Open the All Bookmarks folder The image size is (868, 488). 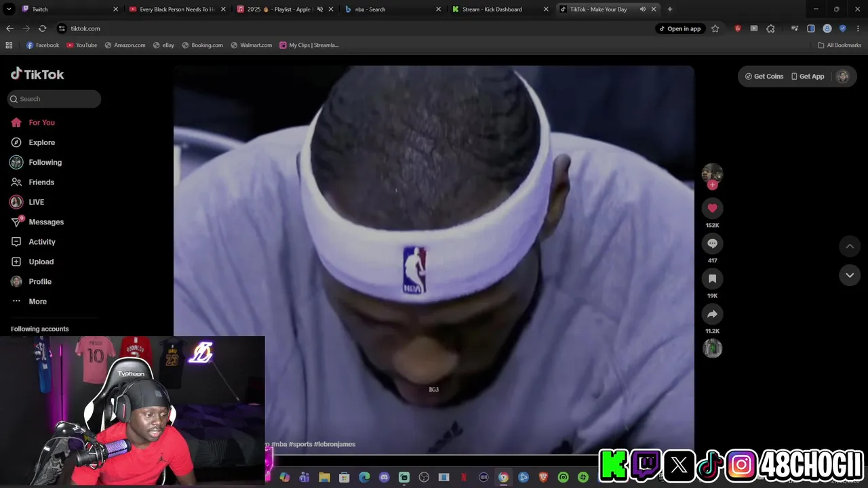pos(840,45)
